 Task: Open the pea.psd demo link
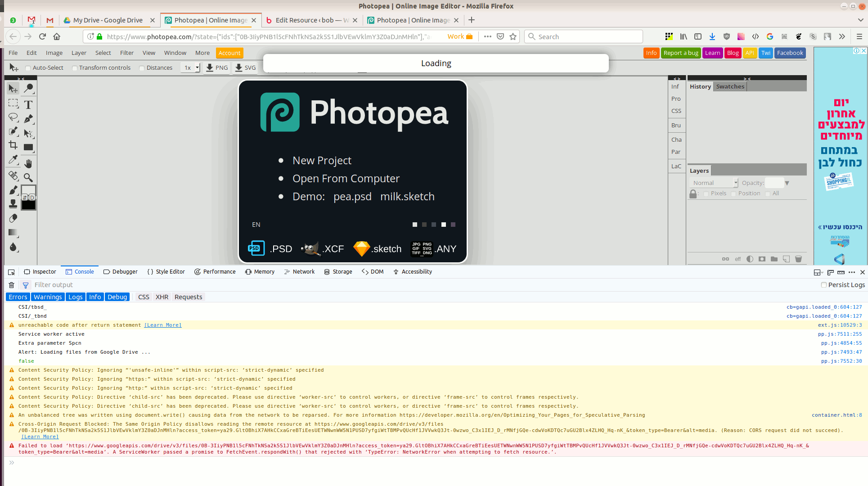coord(352,197)
